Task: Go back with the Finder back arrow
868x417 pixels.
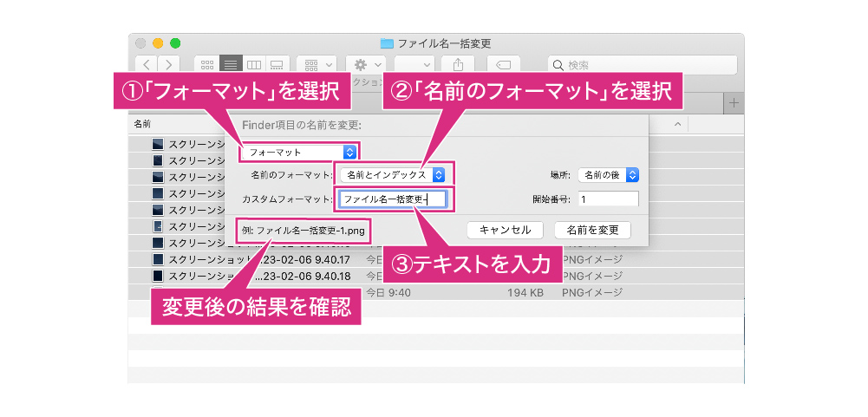Action: click(147, 65)
